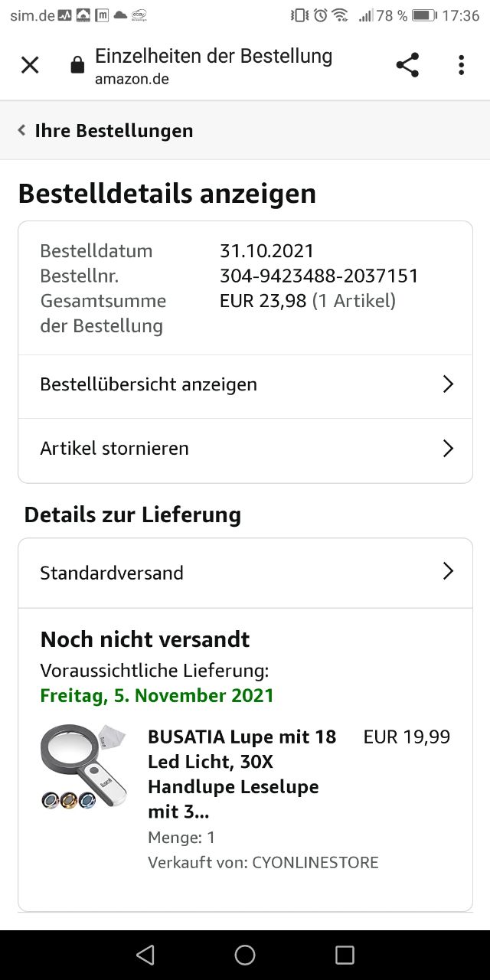This screenshot has width=490, height=980.
Task: Open Artikel stornieren chevron
Action: pyautogui.click(x=449, y=449)
